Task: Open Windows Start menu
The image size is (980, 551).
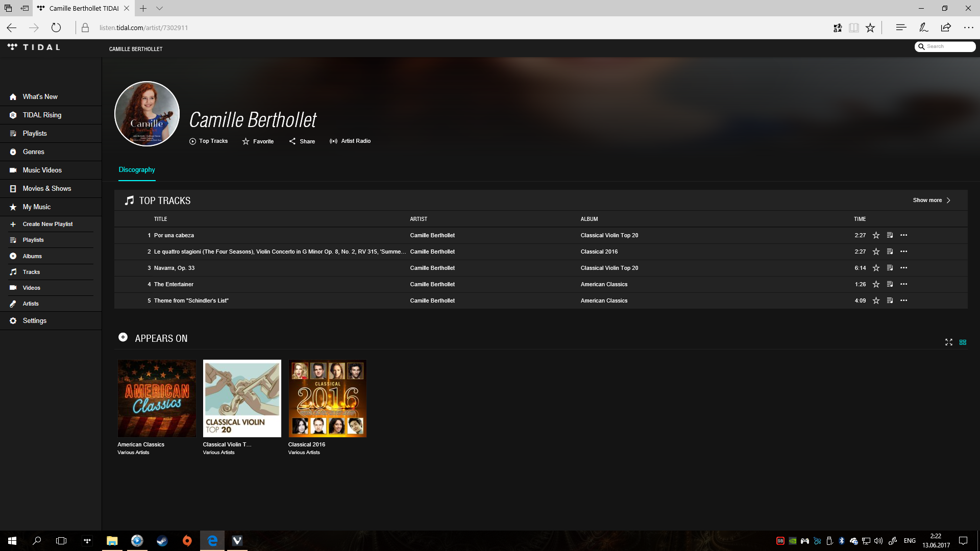Action: 12,541
